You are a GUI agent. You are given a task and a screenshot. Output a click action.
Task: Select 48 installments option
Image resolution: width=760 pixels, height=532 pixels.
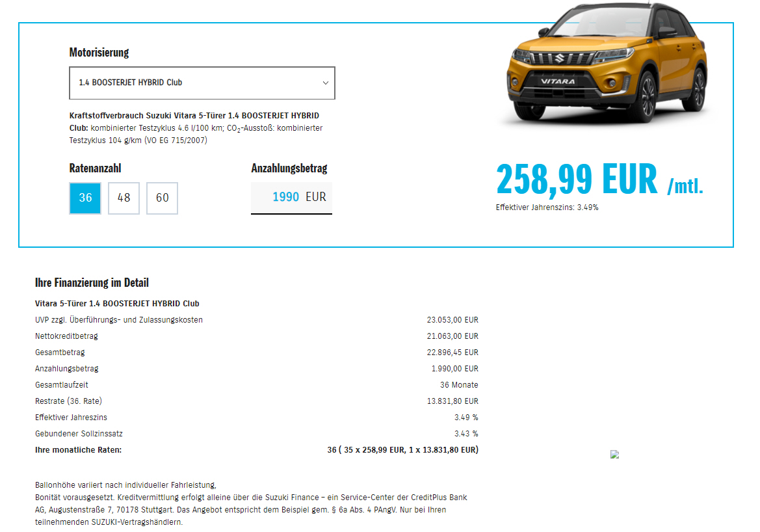(124, 198)
